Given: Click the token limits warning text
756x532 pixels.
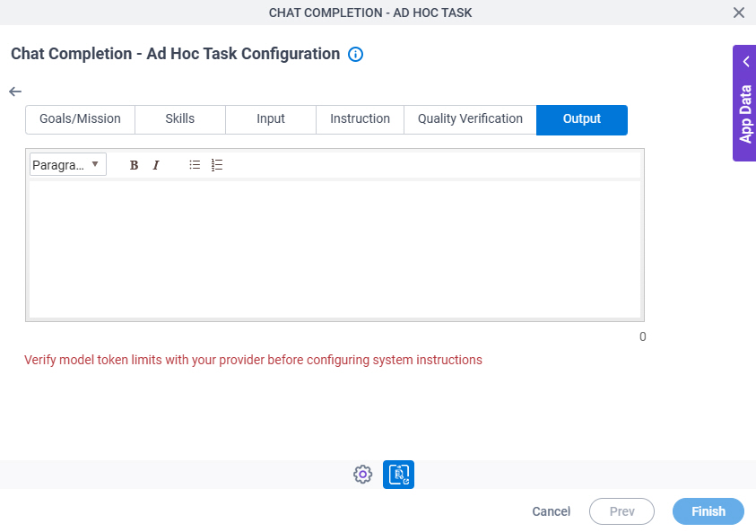Looking at the screenshot, I should (253, 361).
